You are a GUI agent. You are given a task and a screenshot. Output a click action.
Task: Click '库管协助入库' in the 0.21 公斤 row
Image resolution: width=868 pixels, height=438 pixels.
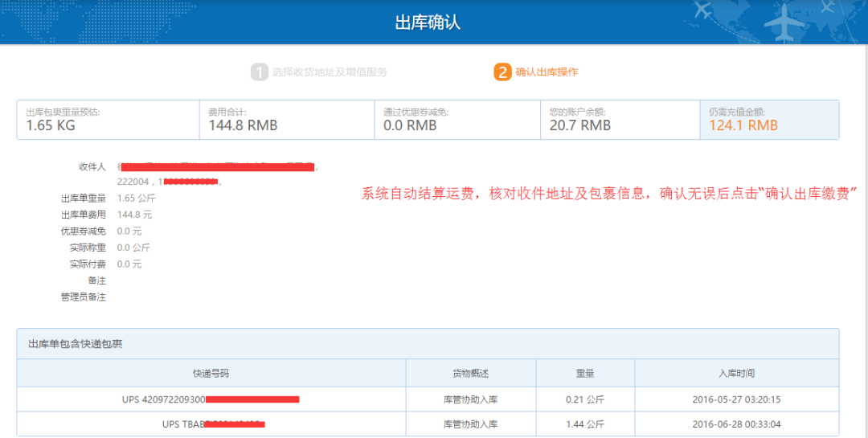[x=470, y=399]
